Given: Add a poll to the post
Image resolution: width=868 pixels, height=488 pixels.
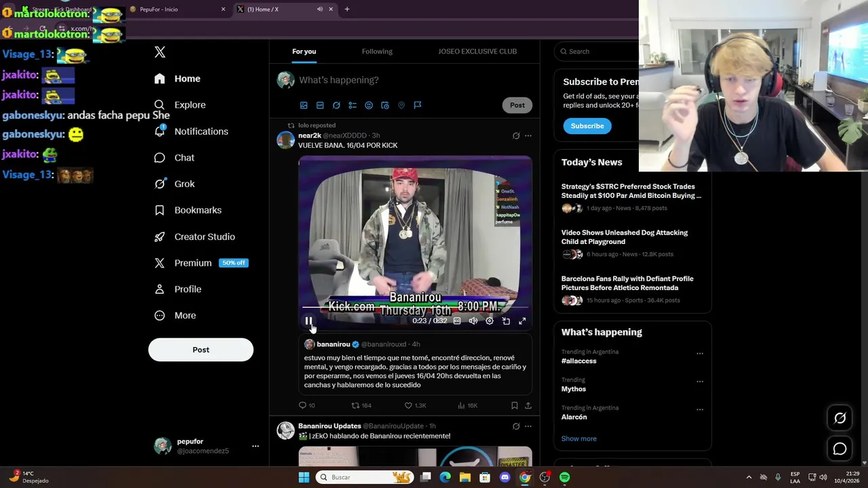Looking at the screenshot, I should click(x=353, y=105).
